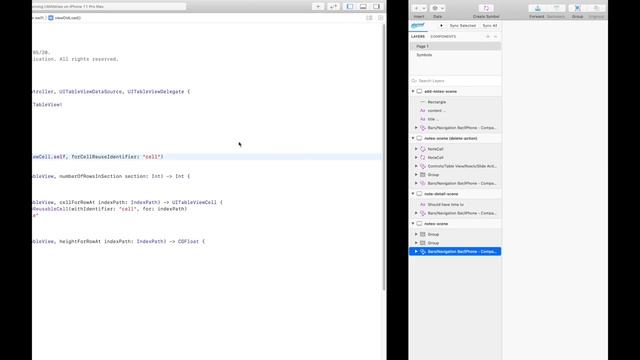
Task: Click the numberOfRowsInSection code line
Action: pyautogui.click(x=111, y=176)
